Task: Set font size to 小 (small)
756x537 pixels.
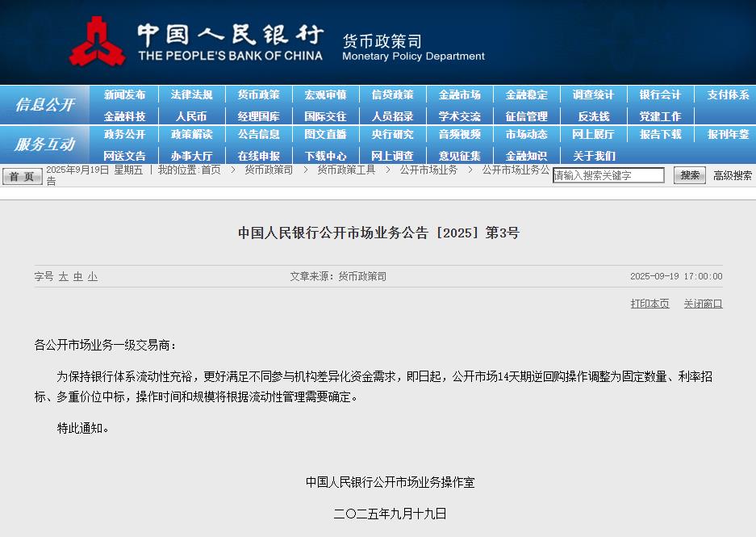Action: pyautogui.click(x=93, y=276)
